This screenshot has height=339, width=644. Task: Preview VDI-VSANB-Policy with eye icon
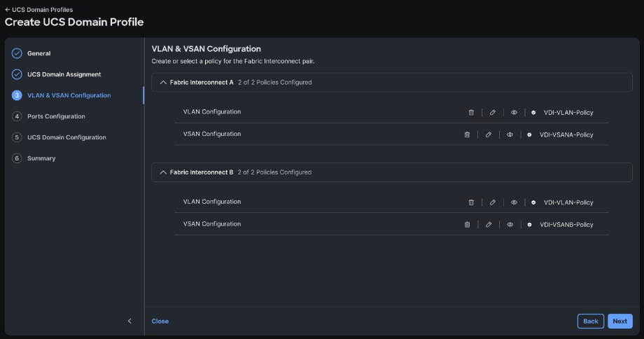pyautogui.click(x=510, y=224)
